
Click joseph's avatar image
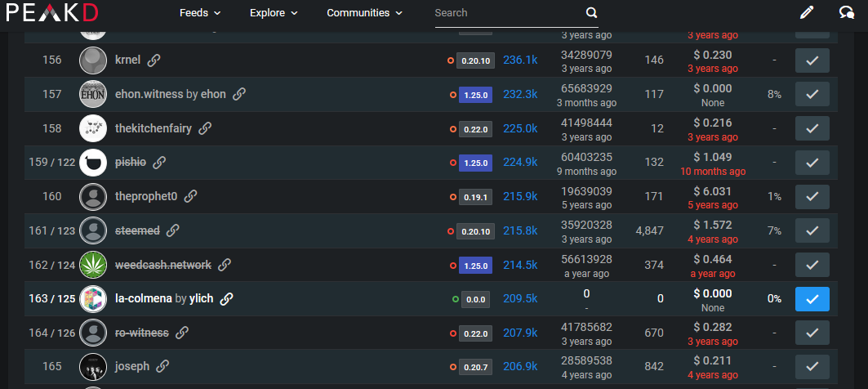(93, 367)
